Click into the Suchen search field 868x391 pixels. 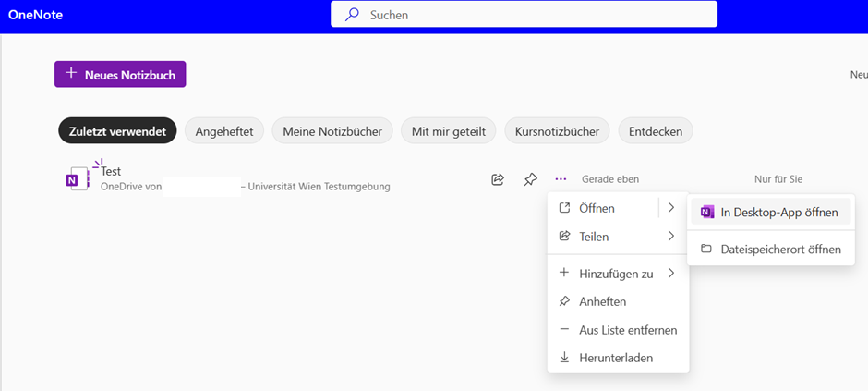click(x=536, y=15)
